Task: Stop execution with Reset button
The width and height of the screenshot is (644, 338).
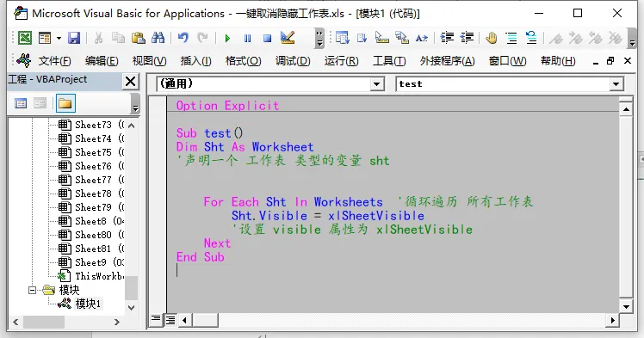Action: [x=268, y=39]
